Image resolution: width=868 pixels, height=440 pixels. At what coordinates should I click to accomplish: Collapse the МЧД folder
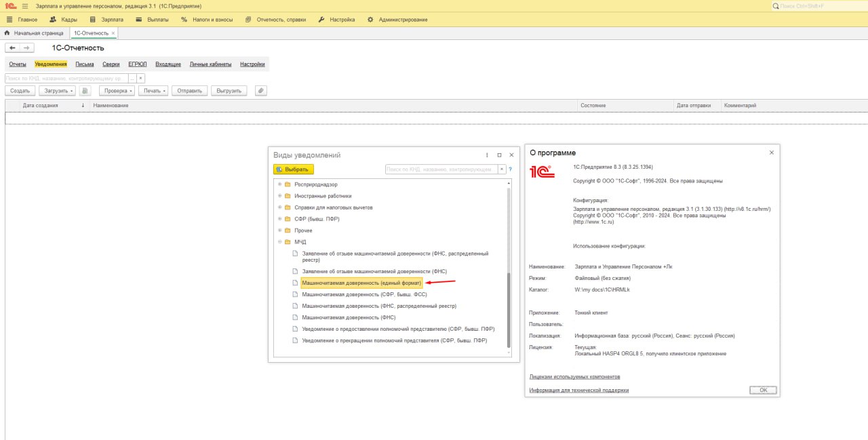point(279,242)
